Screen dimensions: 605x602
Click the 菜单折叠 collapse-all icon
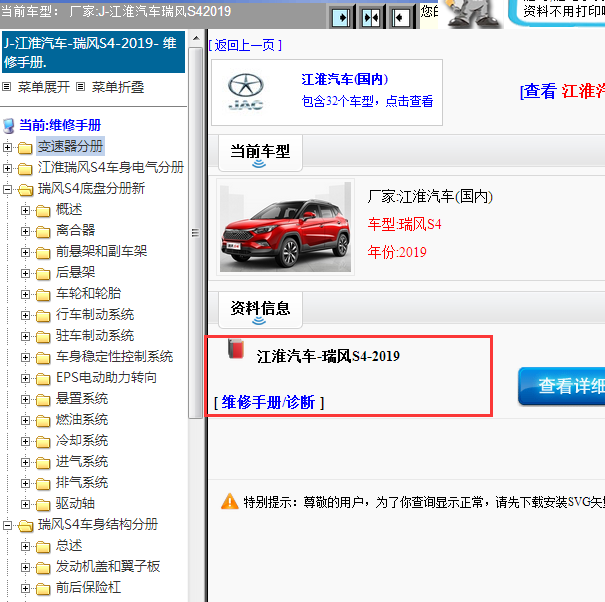click(x=80, y=87)
